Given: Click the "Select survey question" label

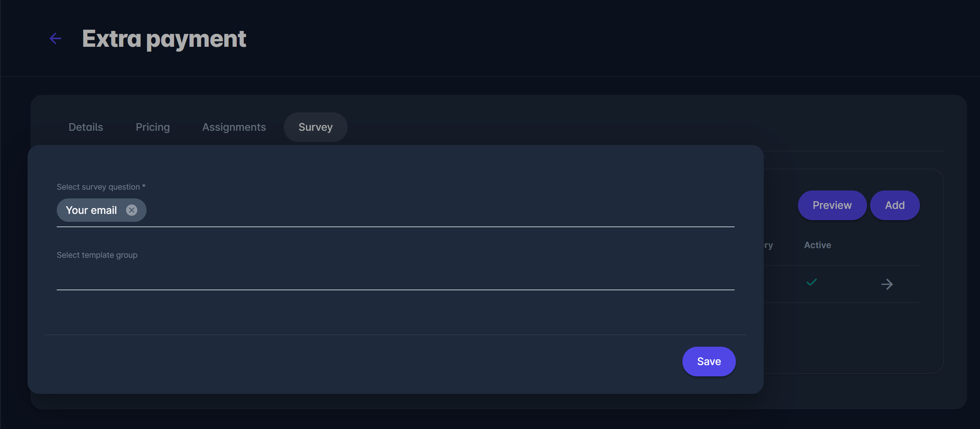Looking at the screenshot, I should [98, 187].
